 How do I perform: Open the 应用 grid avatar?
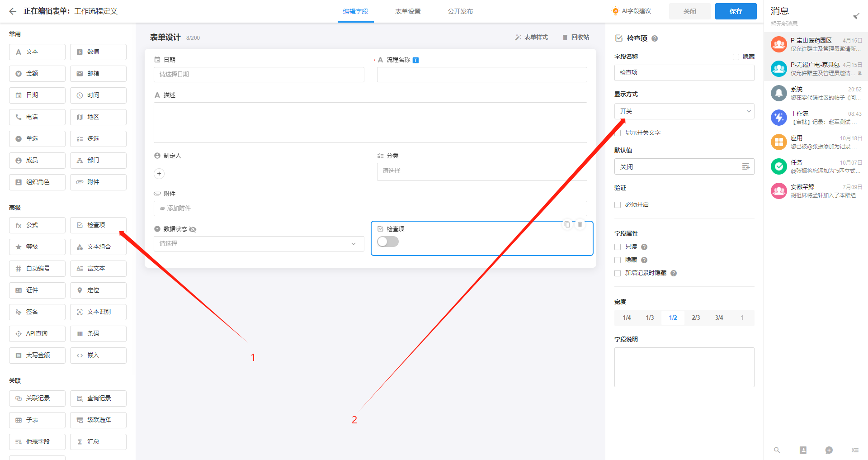pos(779,142)
